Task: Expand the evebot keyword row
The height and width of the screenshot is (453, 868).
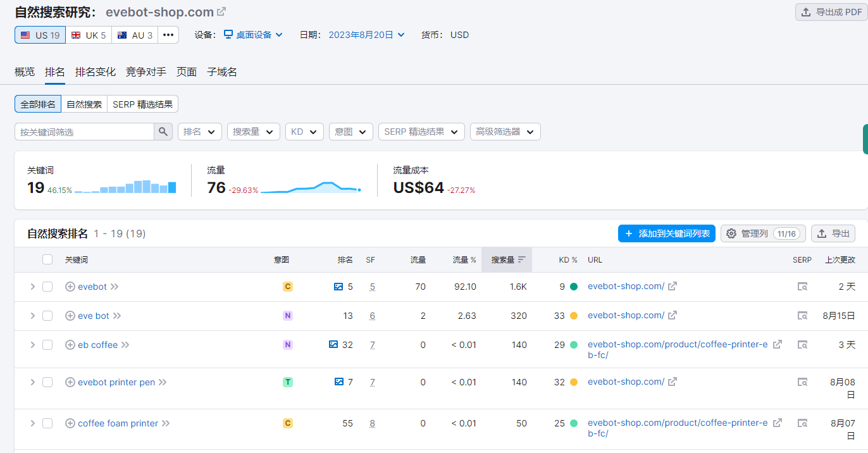Action: pos(32,287)
